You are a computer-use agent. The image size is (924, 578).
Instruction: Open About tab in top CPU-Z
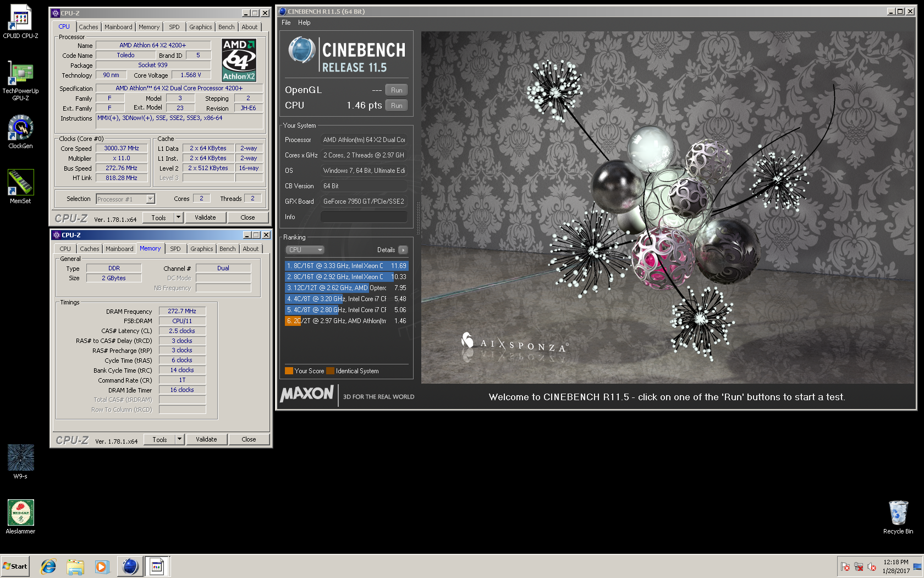250,27
